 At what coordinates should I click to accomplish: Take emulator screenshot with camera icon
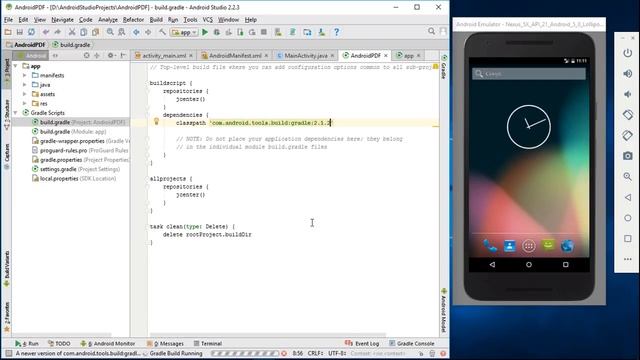[x=627, y=156]
